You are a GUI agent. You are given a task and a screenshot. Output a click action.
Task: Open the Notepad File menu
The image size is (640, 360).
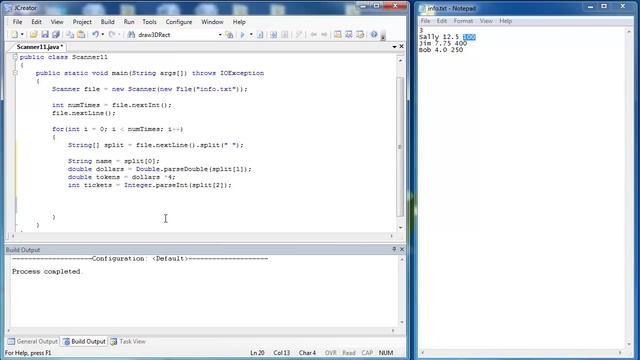(x=425, y=21)
